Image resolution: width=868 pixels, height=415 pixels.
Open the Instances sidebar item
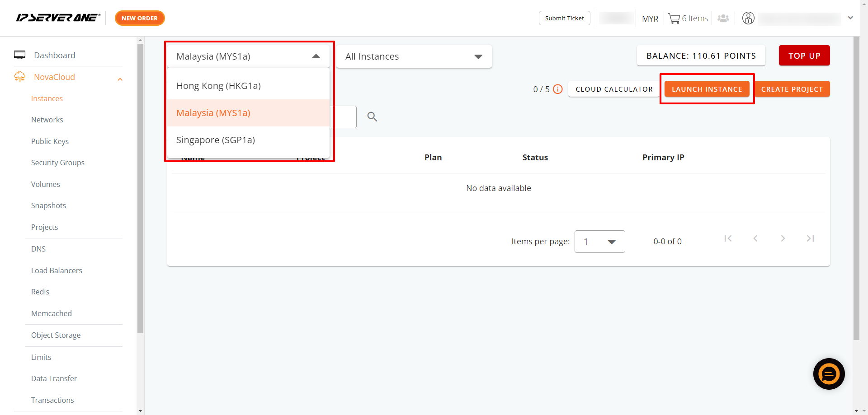(47, 98)
